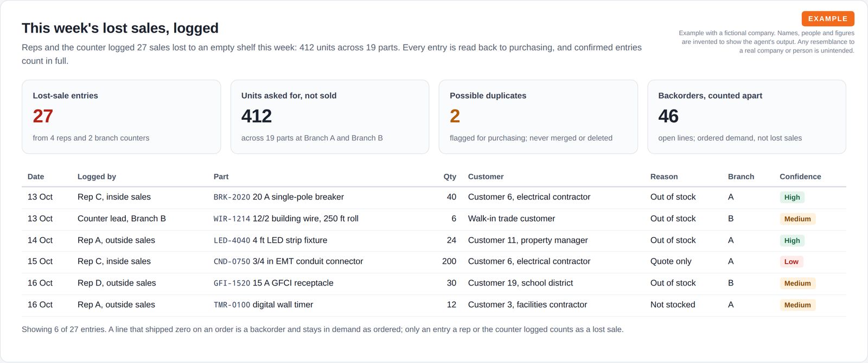868x363 pixels.
Task: Select part code LED-4040
Action: tap(232, 241)
